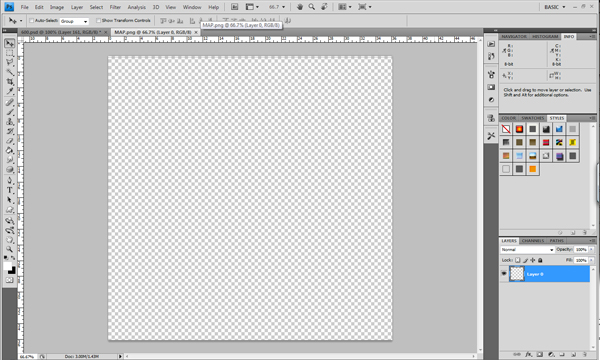Hide Layer 0 using the eye icon
600x360 pixels.
coord(504,274)
